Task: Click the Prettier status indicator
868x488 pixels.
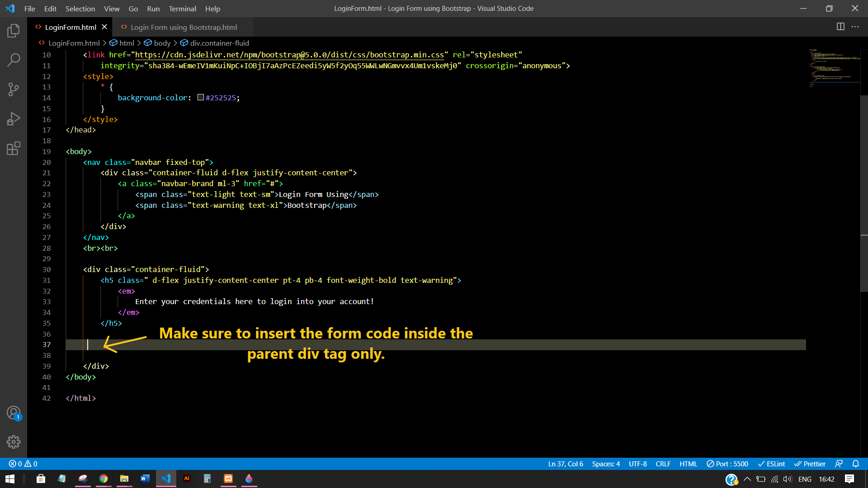Action: pyautogui.click(x=810, y=464)
